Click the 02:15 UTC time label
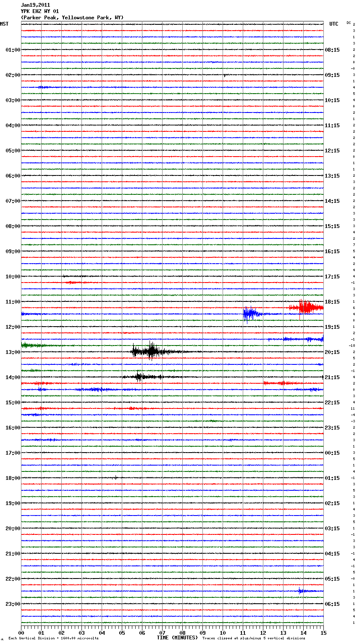This screenshot has width=357, height=644. pyautogui.click(x=332, y=503)
